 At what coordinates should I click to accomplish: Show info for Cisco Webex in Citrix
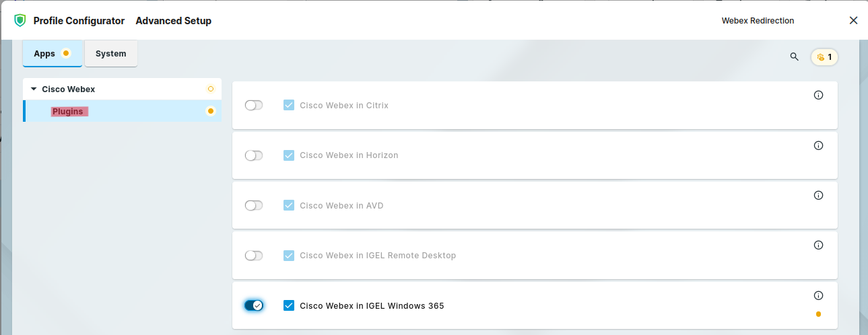[x=818, y=96]
